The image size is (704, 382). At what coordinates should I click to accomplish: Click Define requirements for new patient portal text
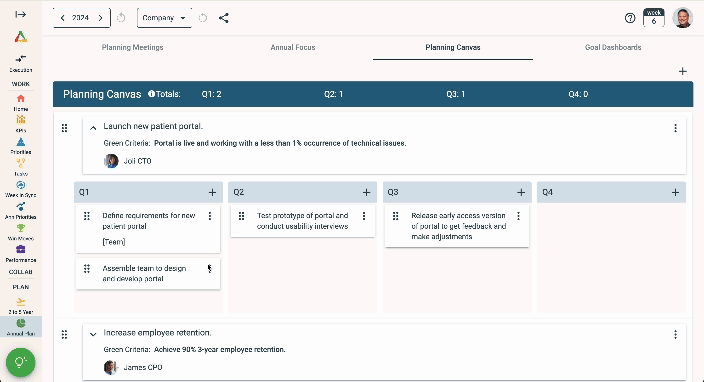[x=149, y=221]
